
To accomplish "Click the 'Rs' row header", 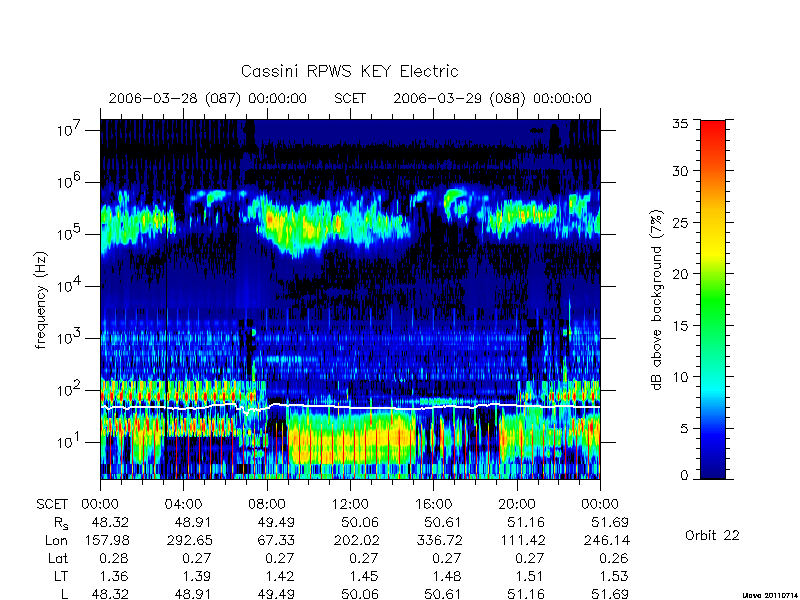I will click(61, 522).
